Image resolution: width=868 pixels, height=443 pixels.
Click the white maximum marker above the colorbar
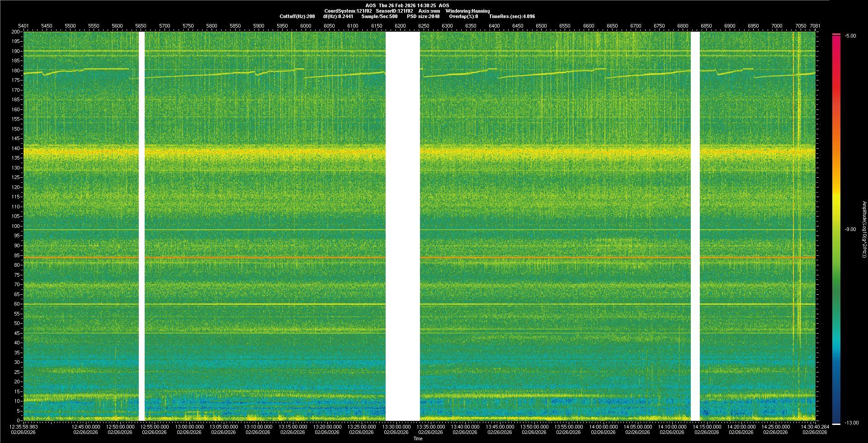[x=836, y=34]
